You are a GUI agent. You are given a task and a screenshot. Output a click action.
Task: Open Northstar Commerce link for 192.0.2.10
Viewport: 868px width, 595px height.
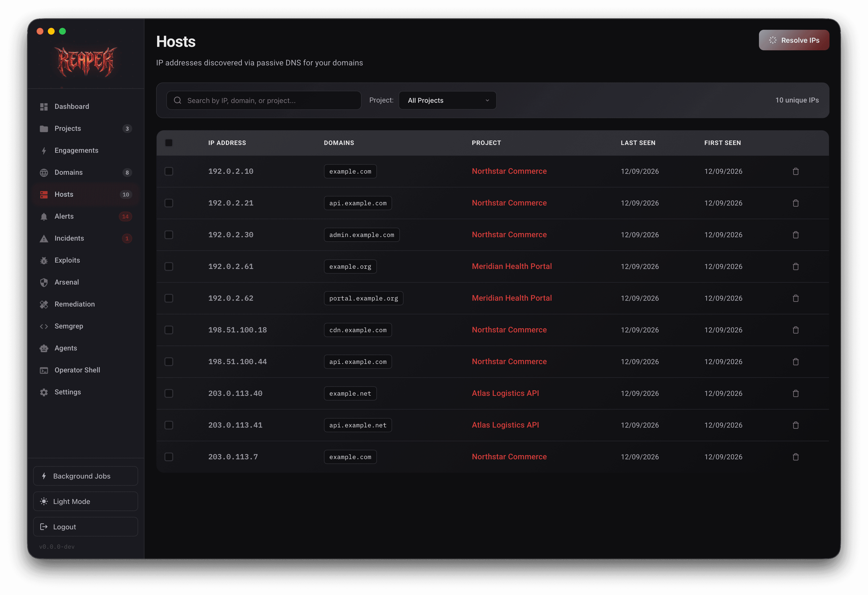509,171
